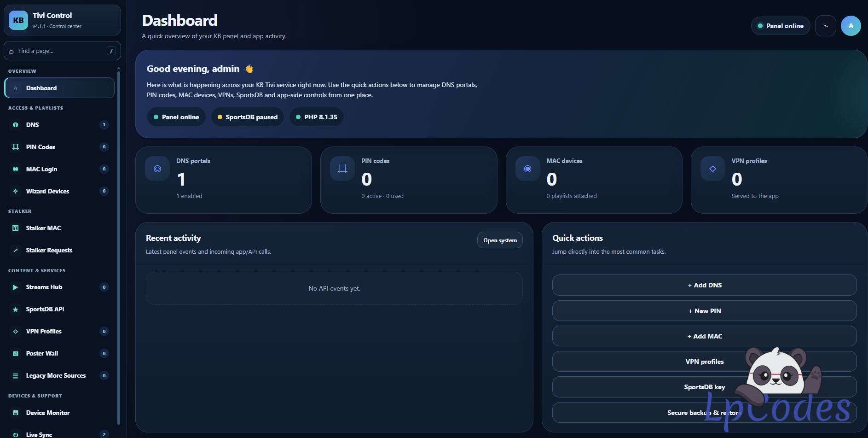Click the PIN codes hash icon
868x438 pixels.
tap(342, 169)
